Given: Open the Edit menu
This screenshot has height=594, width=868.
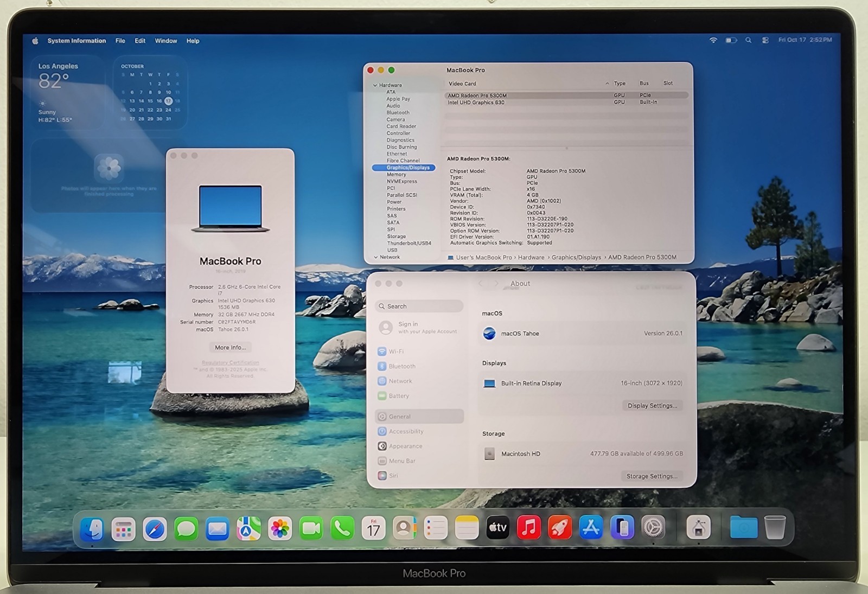Looking at the screenshot, I should pyautogui.click(x=140, y=41).
